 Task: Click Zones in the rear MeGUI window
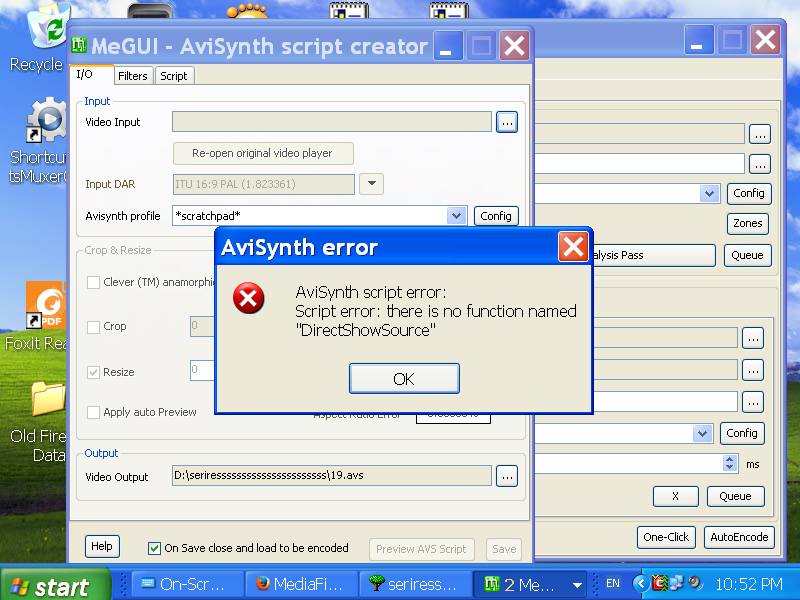point(747,223)
